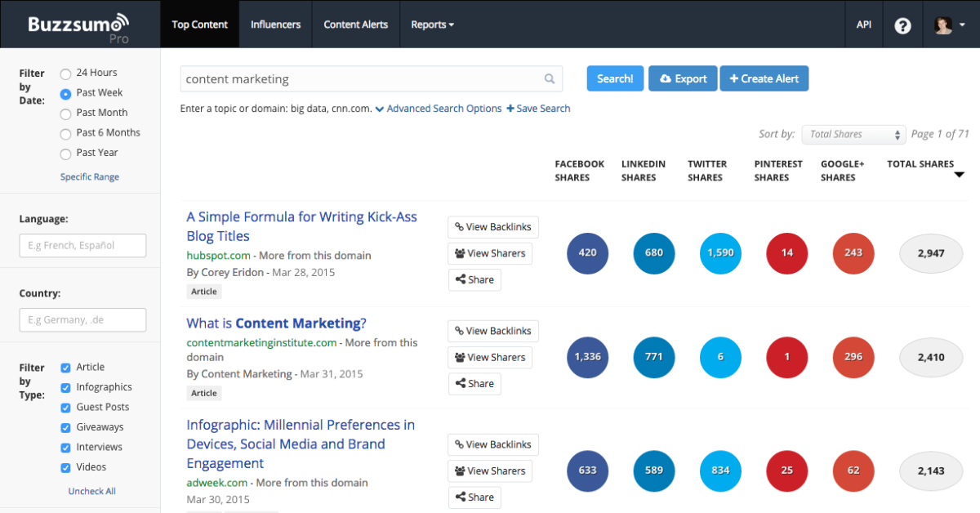
Task: Click the Uncheck All link
Action: point(92,492)
